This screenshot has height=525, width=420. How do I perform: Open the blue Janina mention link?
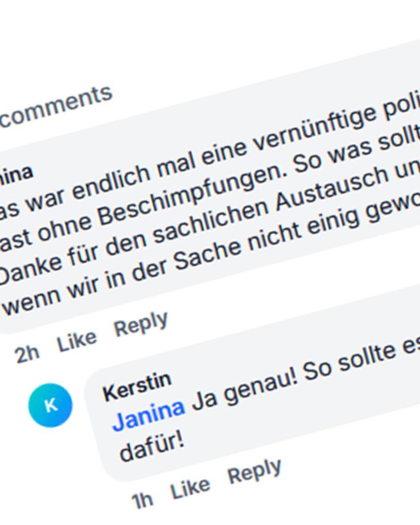(148, 415)
